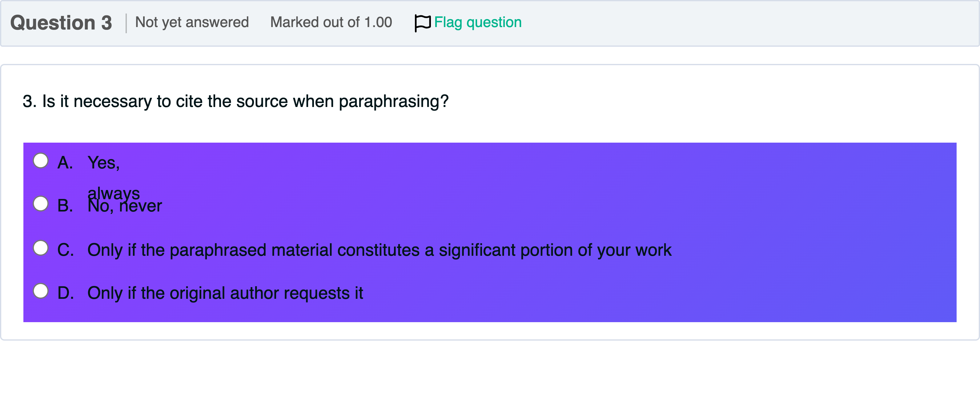Click the "Question 3" heading

(x=61, y=23)
